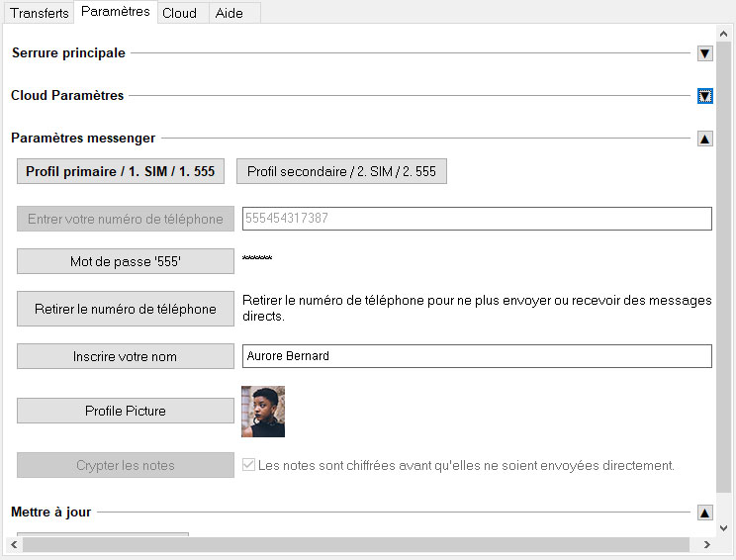Click the Aurore Bernard name field
This screenshot has width=736, height=560.
477,356
